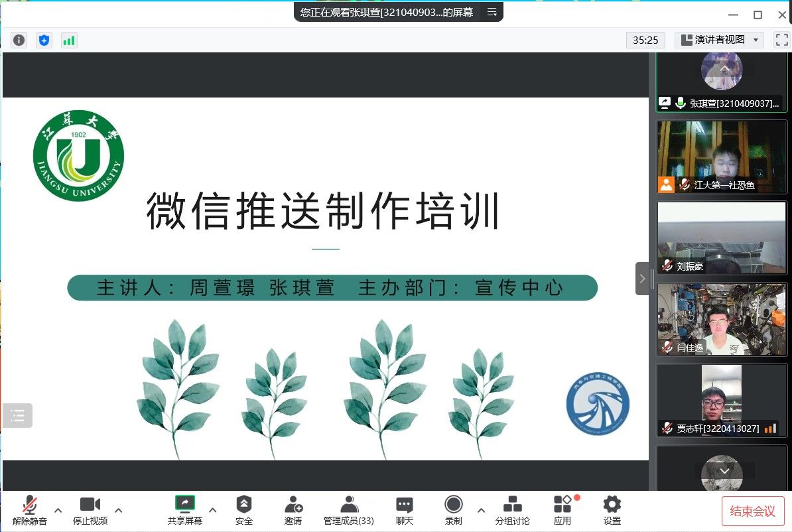Open the Security (安全) options
The width and height of the screenshot is (792, 532).
pos(244,509)
